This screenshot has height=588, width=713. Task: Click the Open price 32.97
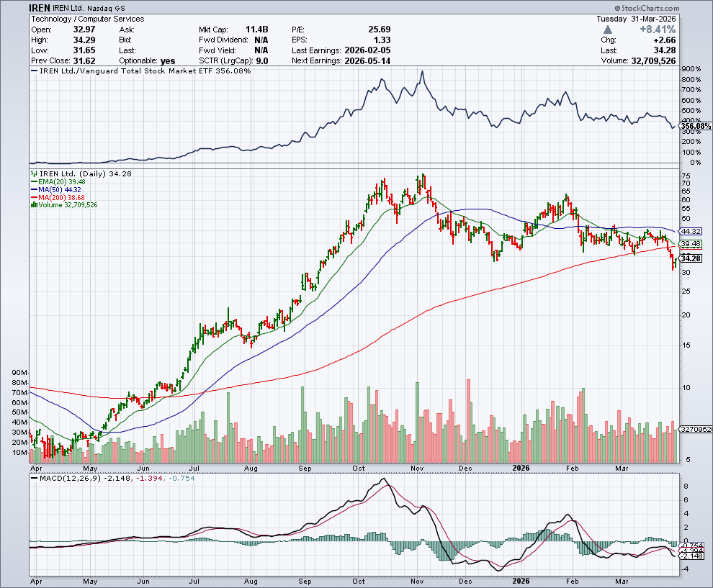[x=84, y=30]
